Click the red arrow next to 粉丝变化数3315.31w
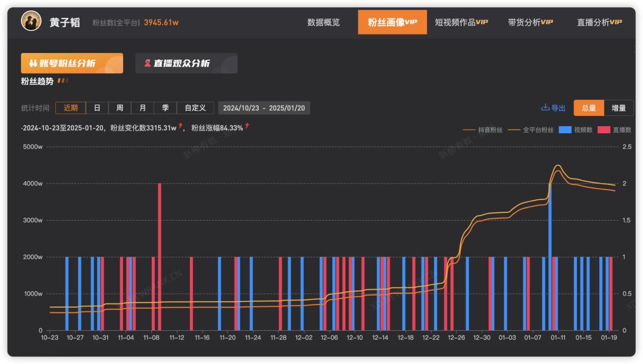643x364 pixels. 180,126
